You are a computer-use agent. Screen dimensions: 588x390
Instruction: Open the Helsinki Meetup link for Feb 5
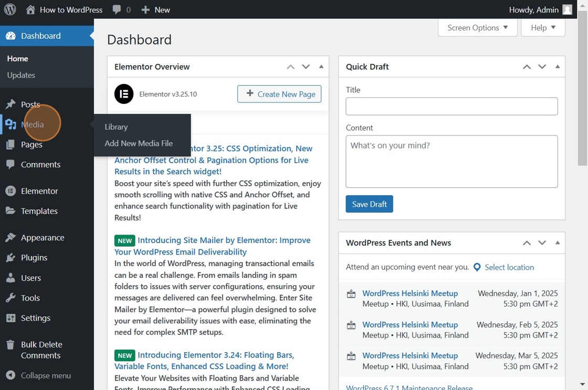410,325
